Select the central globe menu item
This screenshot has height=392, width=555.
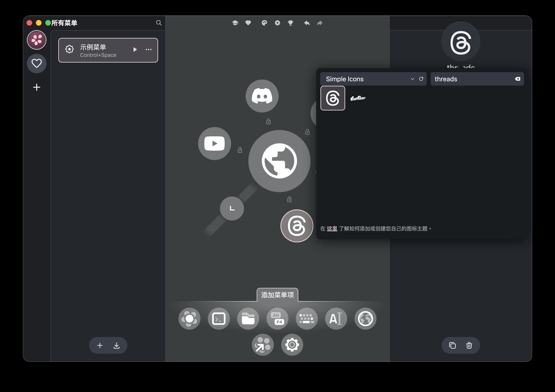[279, 161]
